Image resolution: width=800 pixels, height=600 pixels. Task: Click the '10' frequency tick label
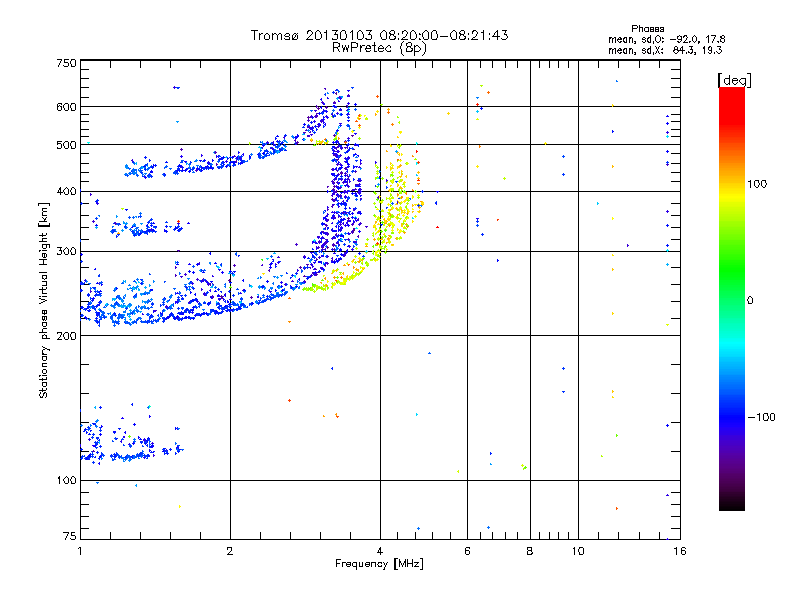click(x=578, y=551)
